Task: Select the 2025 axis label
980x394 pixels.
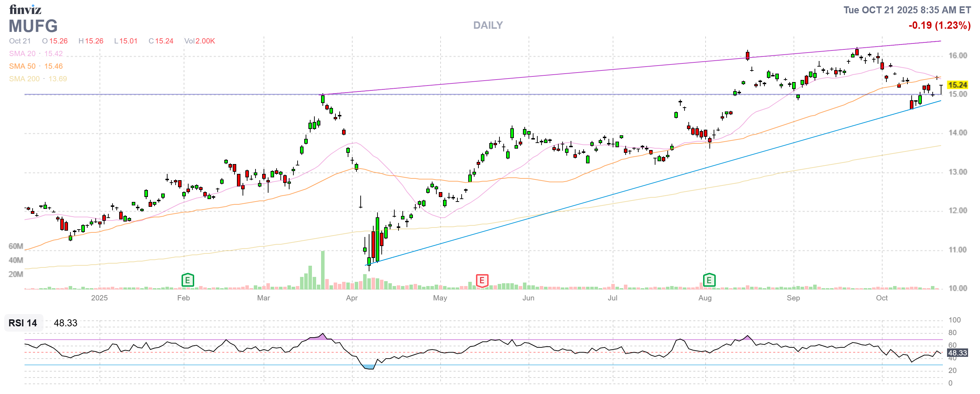Action: click(100, 299)
